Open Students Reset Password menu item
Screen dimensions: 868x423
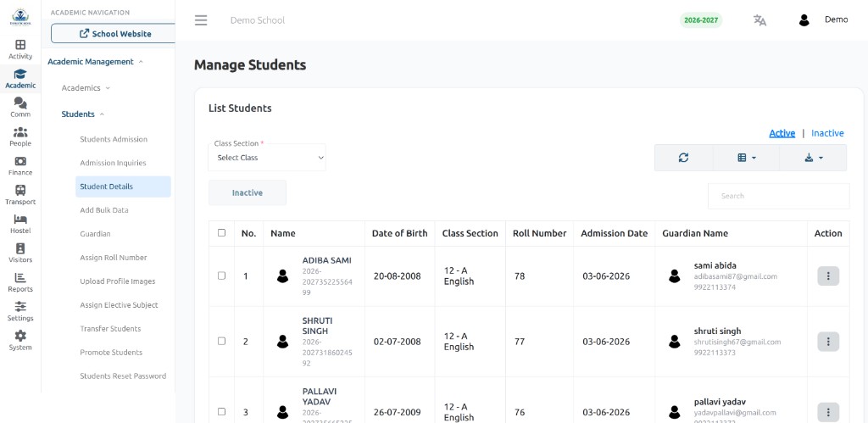click(123, 376)
